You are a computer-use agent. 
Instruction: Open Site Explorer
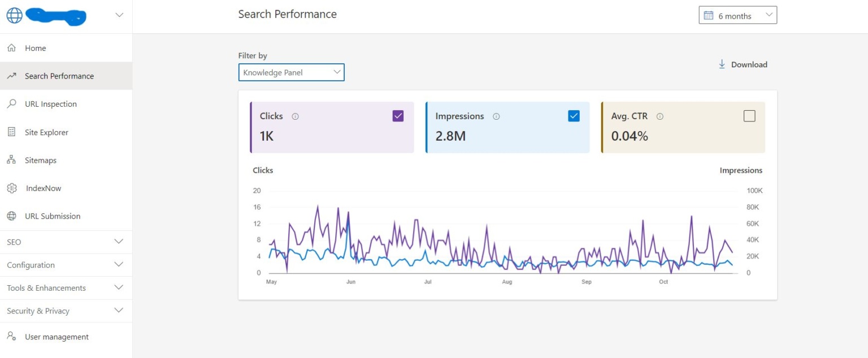tap(45, 132)
